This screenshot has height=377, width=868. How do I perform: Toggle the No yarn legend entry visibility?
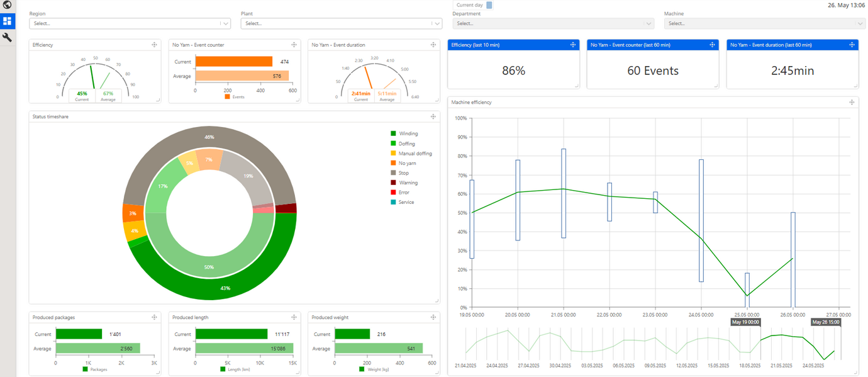405,163
